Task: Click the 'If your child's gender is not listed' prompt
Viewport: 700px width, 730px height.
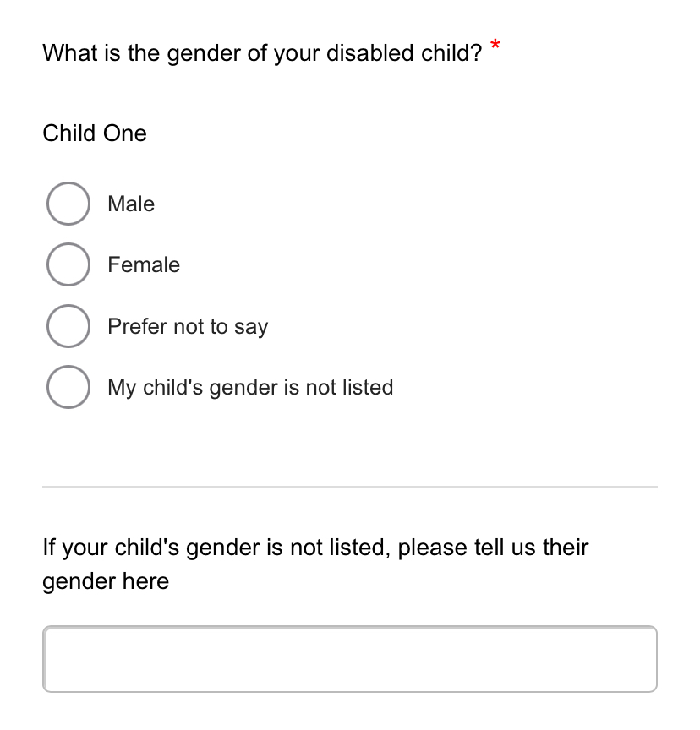Action: tap(315, 564)
